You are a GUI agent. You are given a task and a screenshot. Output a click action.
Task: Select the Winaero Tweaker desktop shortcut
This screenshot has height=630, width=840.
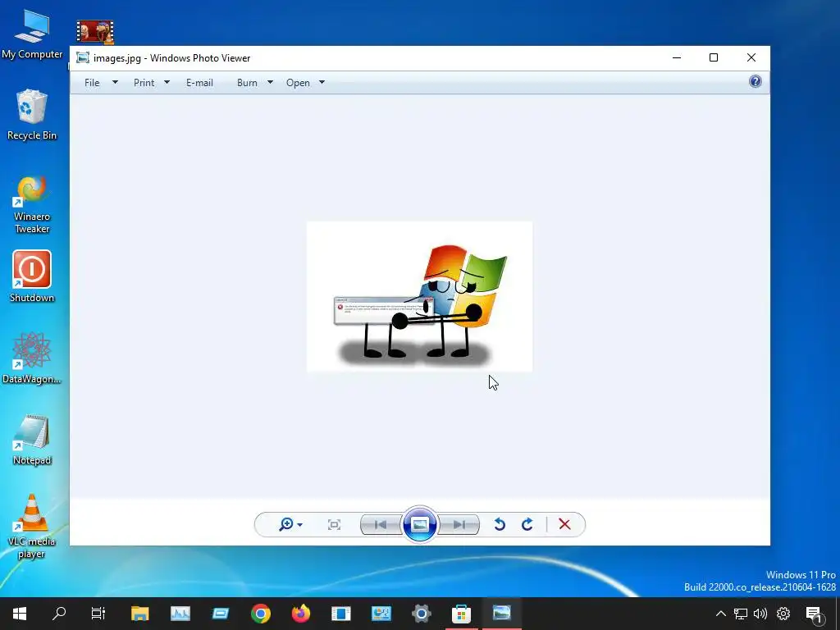click(x=32, y=204)
